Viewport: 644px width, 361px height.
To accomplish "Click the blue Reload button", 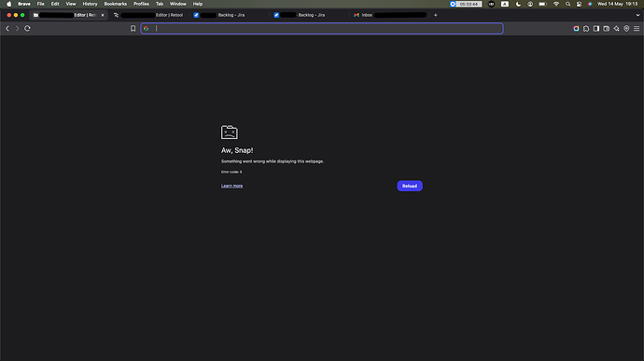I will coord(410,186).
